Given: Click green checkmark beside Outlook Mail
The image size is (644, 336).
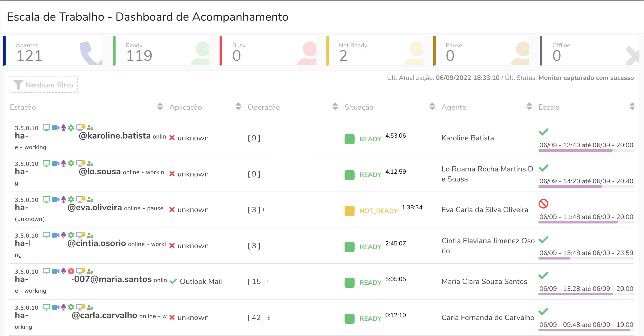Looking at the screenshot, I should (173, 281).
